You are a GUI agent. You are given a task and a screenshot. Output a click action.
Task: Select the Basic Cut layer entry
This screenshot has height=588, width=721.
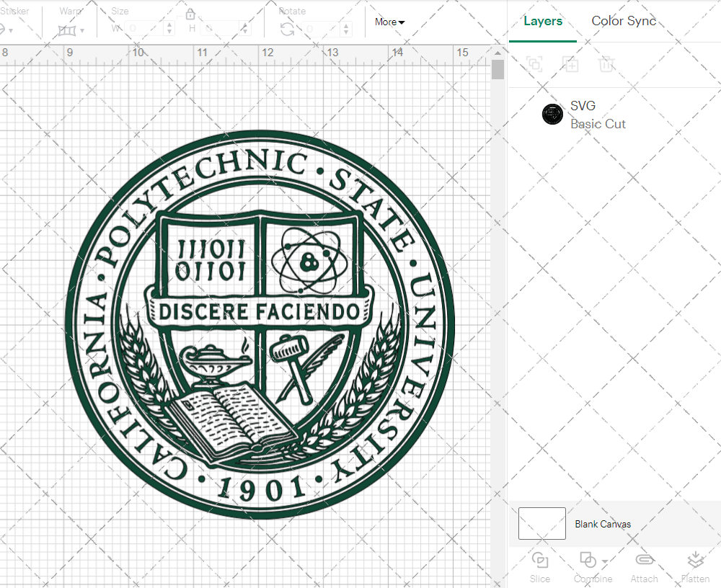coord(598,124)
